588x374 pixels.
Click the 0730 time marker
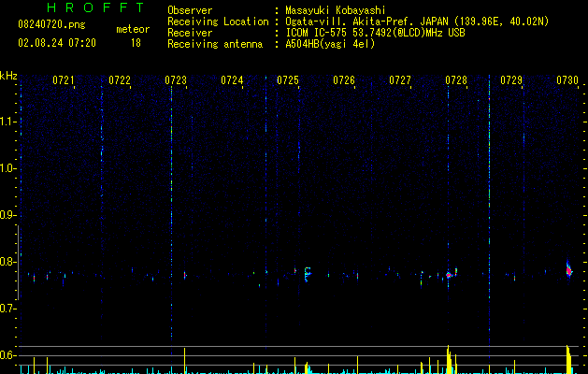567,80
